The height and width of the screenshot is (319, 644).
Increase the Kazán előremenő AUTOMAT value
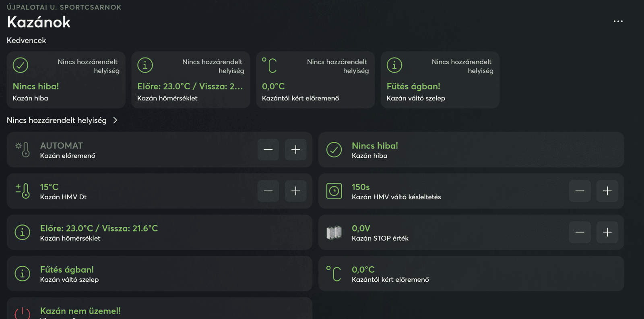tap(296, 150)
